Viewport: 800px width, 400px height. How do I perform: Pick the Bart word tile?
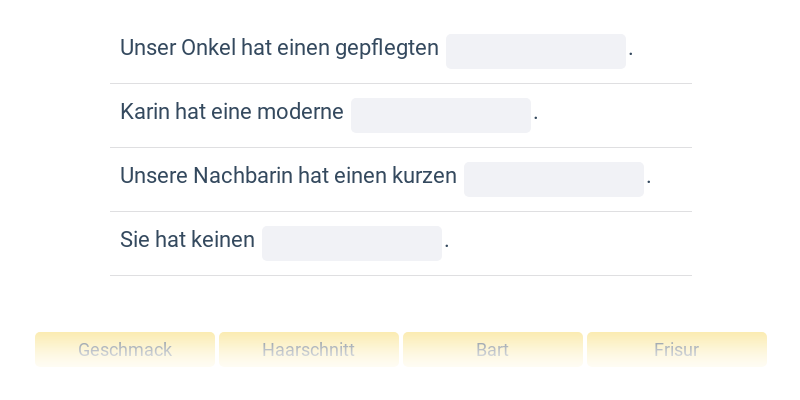pyautogui.click(x=492, y=350)
